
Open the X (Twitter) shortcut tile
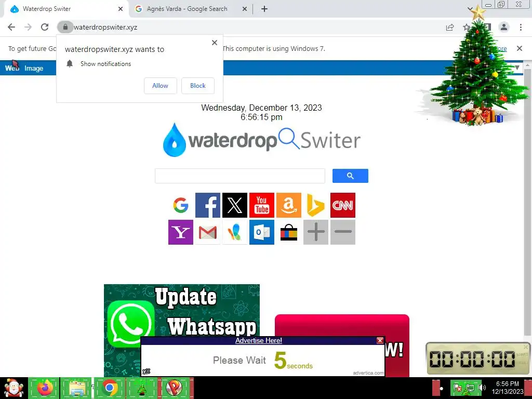pos(235,205)
